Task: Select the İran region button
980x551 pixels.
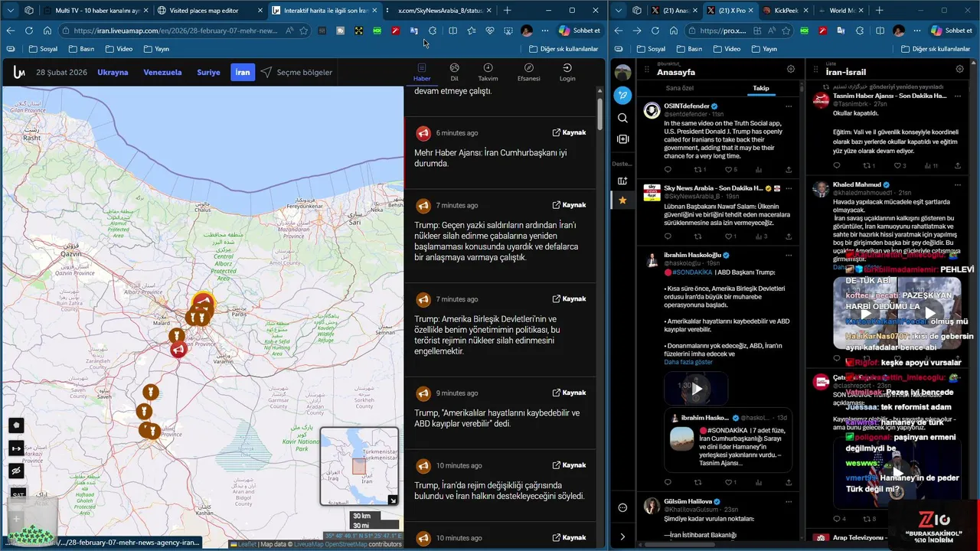Action: tap(243, 72)
